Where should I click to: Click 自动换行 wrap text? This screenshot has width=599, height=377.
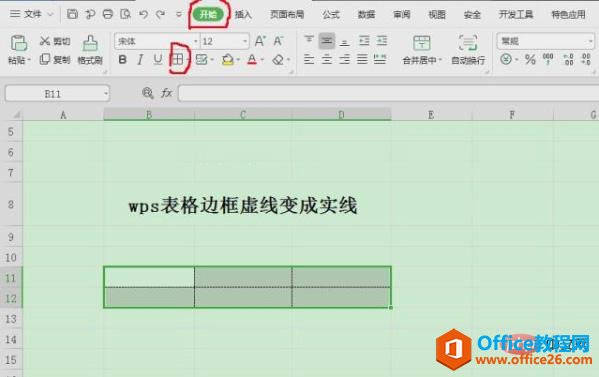[468, 50]
